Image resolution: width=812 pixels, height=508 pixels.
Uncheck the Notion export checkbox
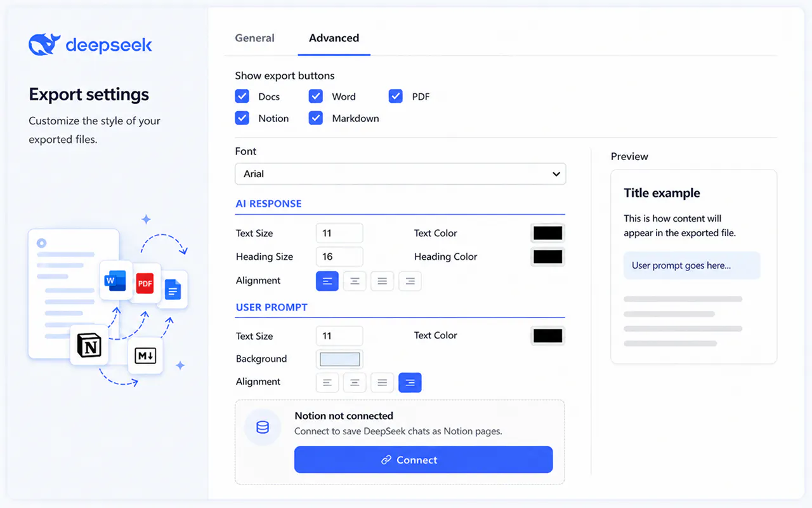pyautogui.click(x=242, y=117)
